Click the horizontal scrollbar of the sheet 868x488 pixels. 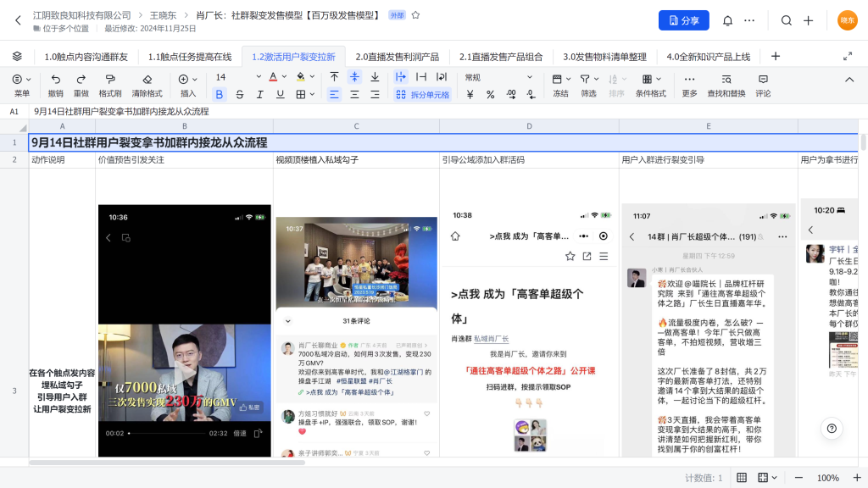[167, 463]
